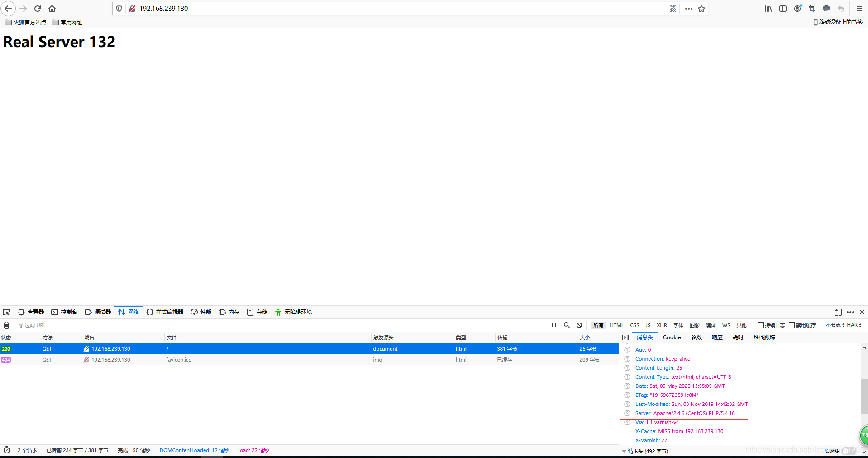Enable 禁用缓存 disable cache checkbox
The image size is (868, 458).
point(792,325)
